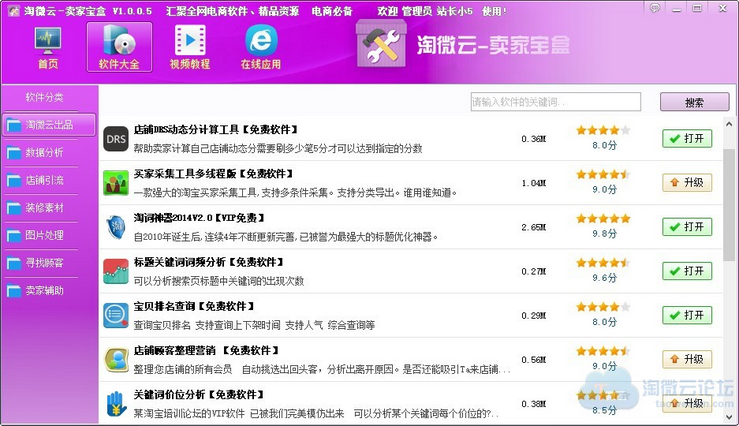Click the 买家采集工具 green people icon
Viewport: 739px width, 426px height.
click(116, 183)
